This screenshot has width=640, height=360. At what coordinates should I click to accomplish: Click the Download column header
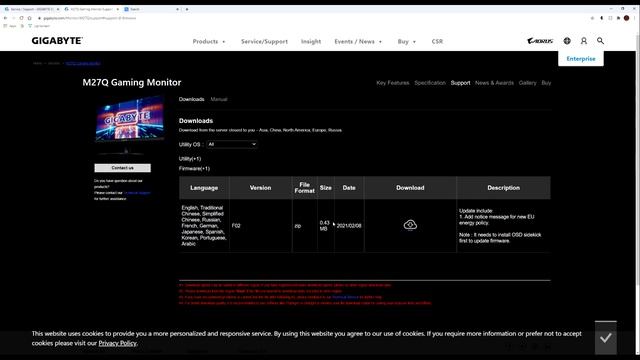(410, 188)
